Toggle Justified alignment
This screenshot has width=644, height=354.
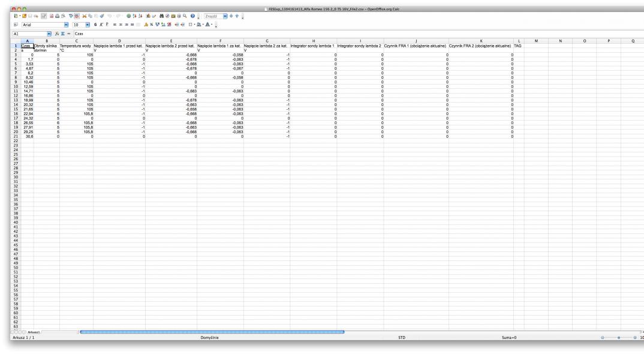pos(133,25)
